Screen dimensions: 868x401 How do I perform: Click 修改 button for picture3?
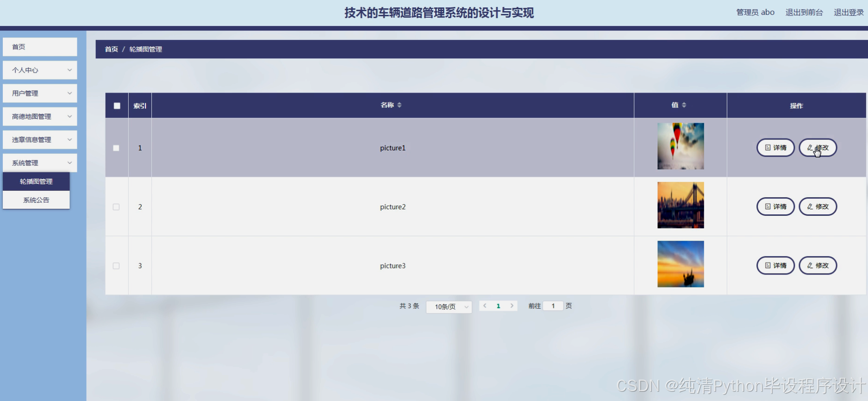pos(818,265)
